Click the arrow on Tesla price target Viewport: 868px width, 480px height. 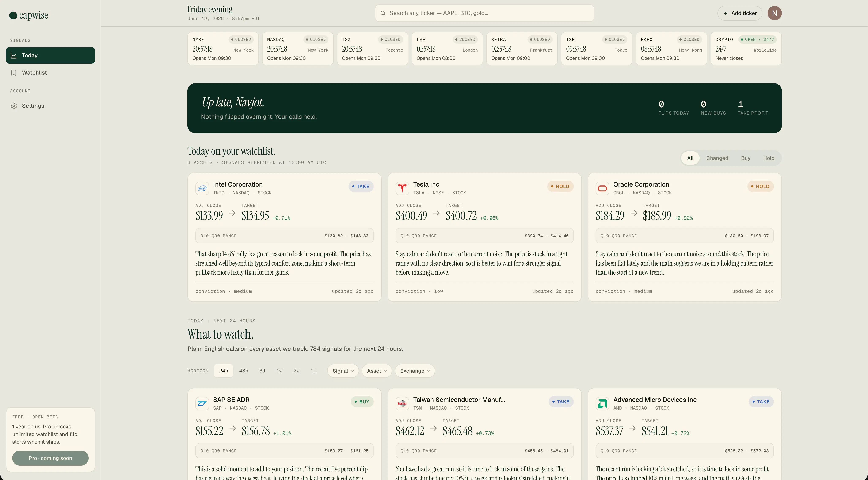pos(436,213)
